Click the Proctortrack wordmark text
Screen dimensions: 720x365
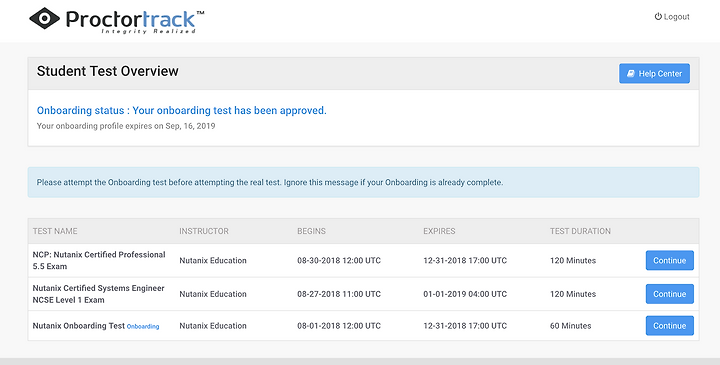[x=131, y=19]
